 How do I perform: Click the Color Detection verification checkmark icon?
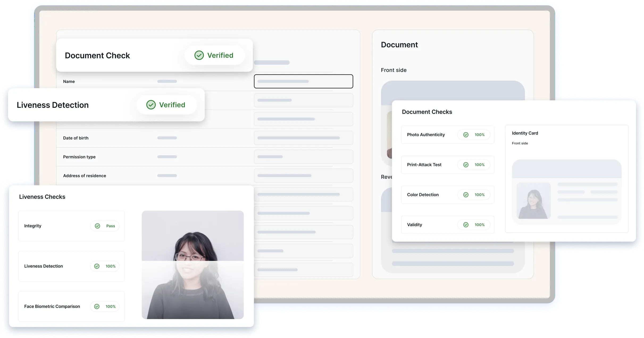pyautogui.click(x=466, y=195)
